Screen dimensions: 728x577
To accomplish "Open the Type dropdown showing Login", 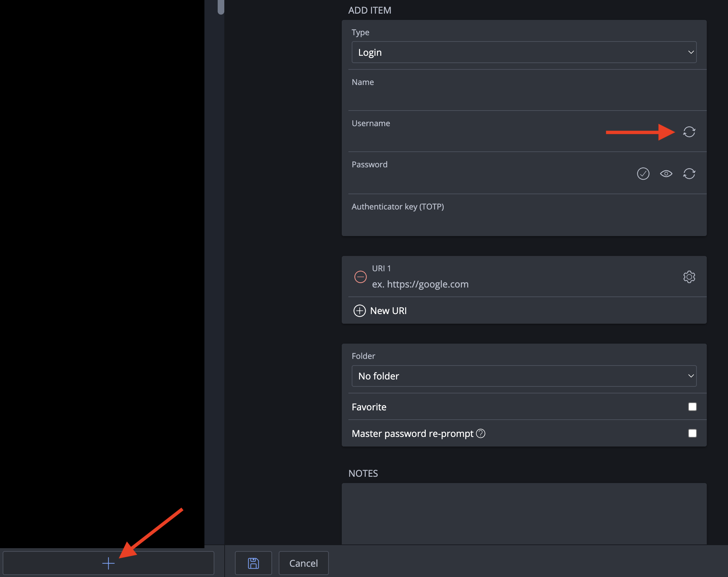I will [524, 52].
